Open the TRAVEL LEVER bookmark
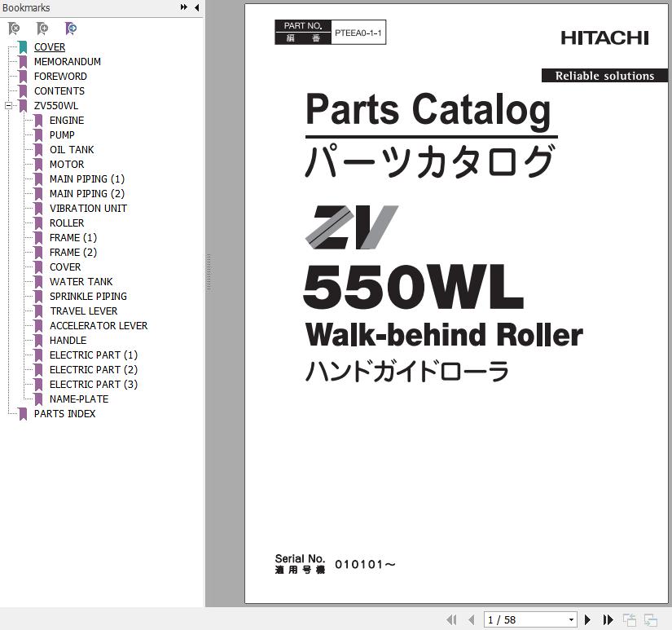672x630 pixels. (84, 311)
